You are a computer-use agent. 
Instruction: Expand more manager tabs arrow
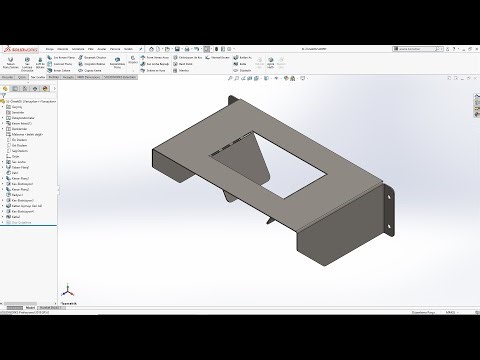pyautogui.click(x=55, y=88)
